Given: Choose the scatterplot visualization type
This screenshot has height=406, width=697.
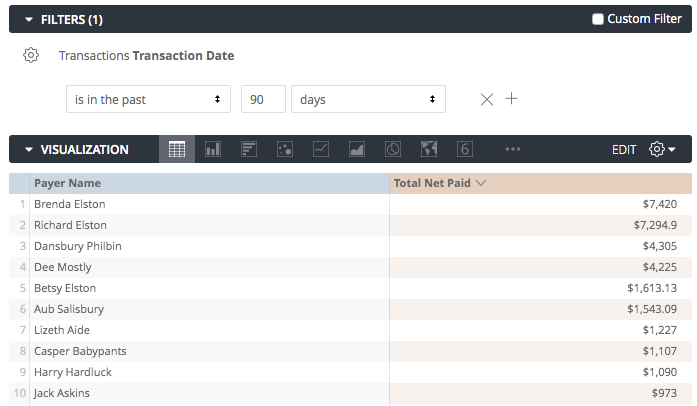Looking at the screenshot, I should (285, 149).
